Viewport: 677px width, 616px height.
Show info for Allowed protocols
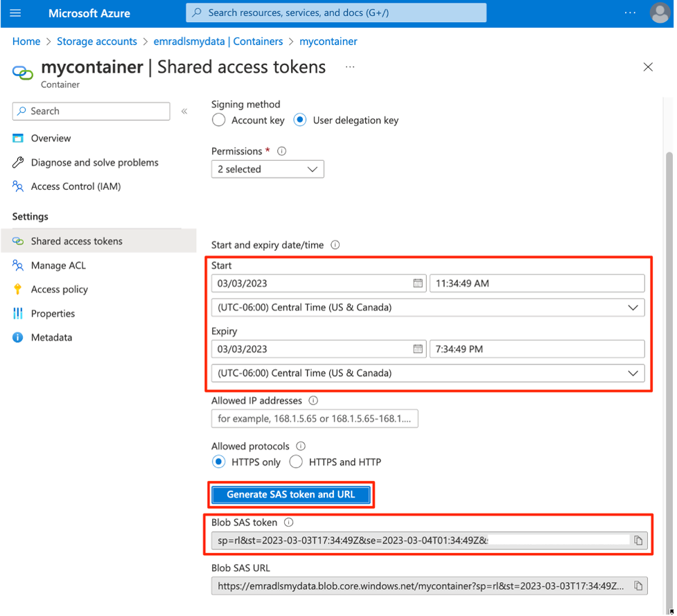point(301,446)
